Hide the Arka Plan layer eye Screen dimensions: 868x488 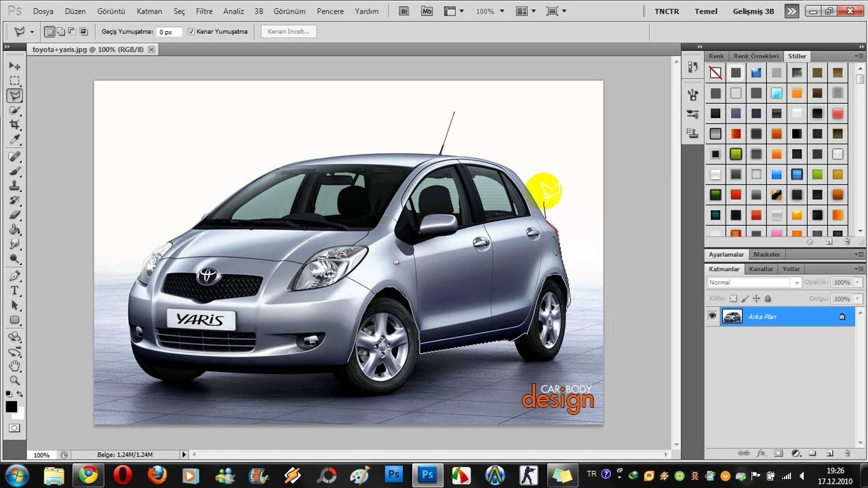pos(712,316)
